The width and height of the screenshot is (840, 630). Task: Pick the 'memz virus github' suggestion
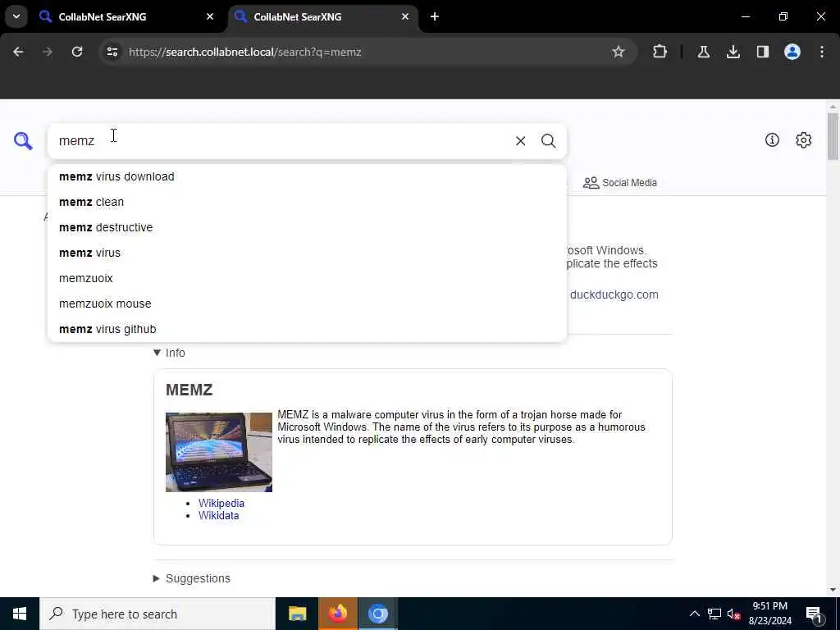coord(307,330)
